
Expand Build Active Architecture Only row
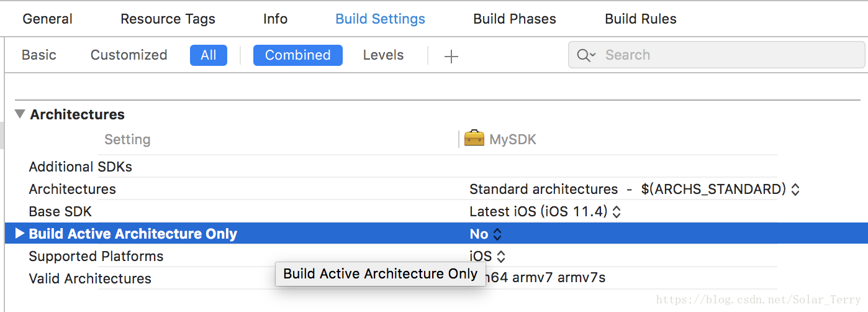coord(19,234)
